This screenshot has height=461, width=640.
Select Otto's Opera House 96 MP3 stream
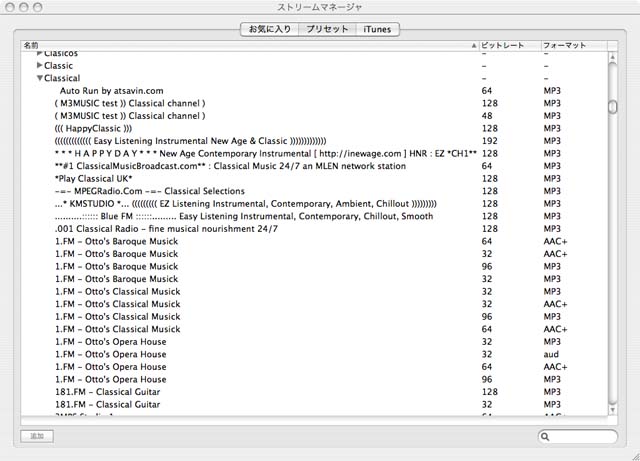(314, 379)
